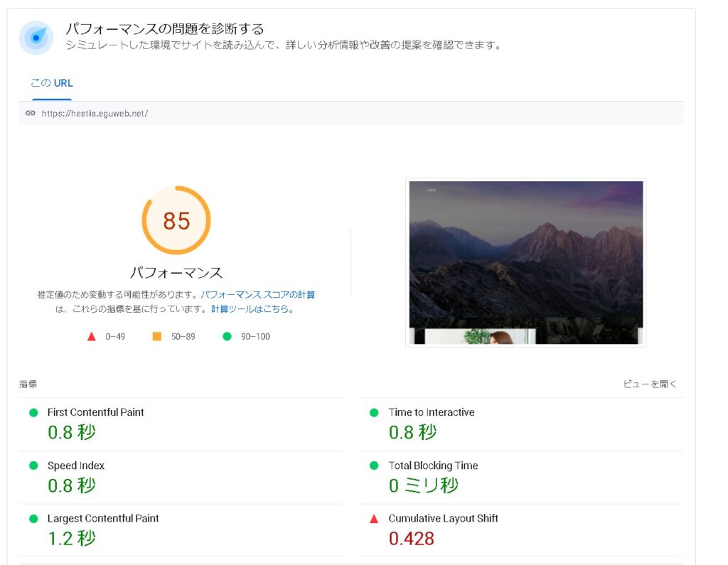Click the mountain page screenshot thumbnail

525,262
